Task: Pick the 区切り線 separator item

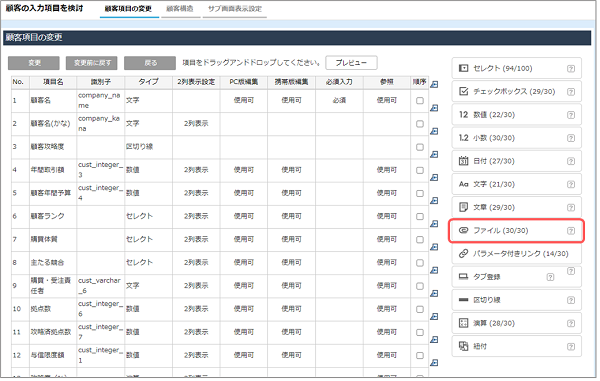Action: (516, 300)
